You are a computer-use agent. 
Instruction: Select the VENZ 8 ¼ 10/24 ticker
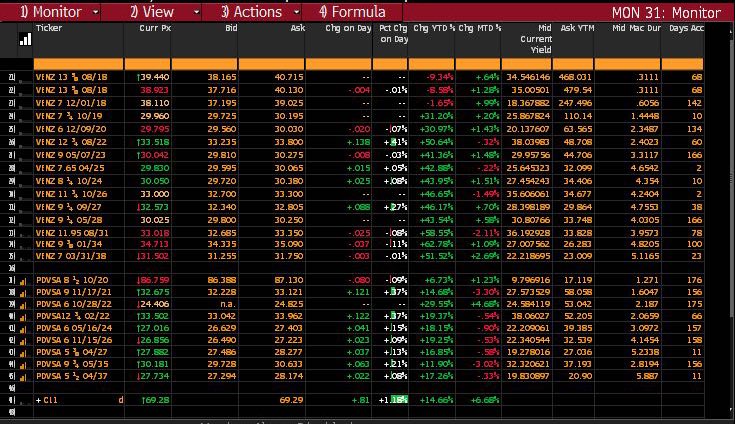[x=69, y=181]
